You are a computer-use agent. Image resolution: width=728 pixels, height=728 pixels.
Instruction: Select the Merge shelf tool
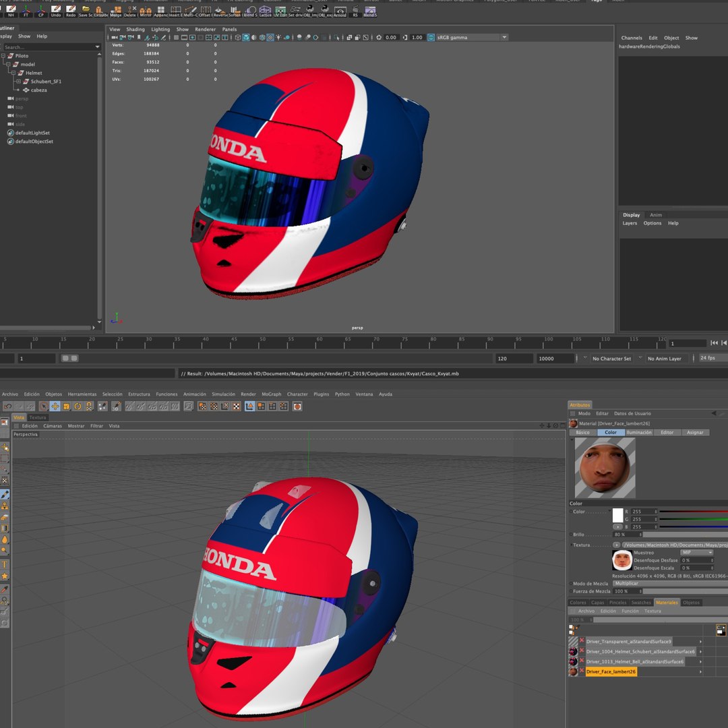[116, 11]
